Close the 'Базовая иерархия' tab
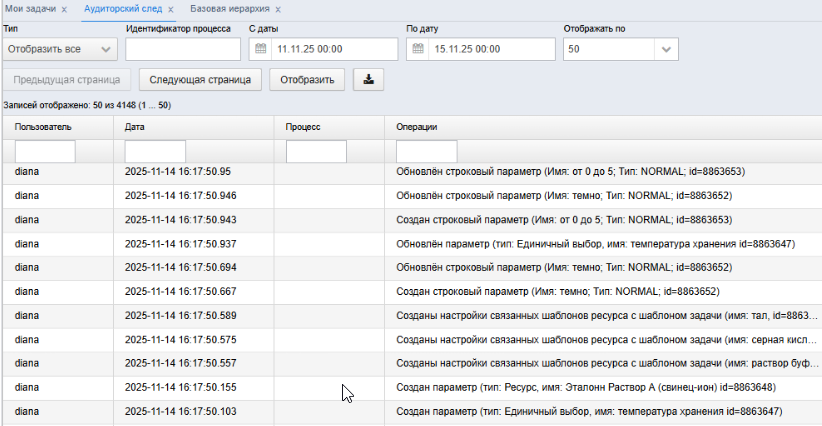Viewport: 822px width, 426px height. tap(278, 9)
